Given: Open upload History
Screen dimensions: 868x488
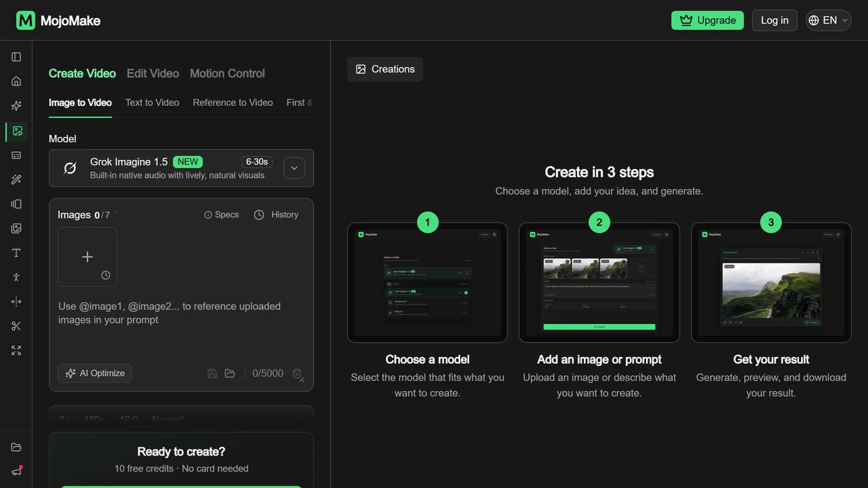Looking at the screenshot, I should (x=276, y=215).
